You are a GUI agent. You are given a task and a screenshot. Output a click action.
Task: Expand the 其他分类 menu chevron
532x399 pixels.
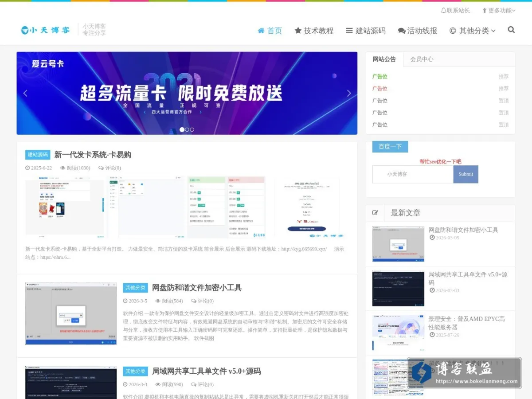(493, 31)
